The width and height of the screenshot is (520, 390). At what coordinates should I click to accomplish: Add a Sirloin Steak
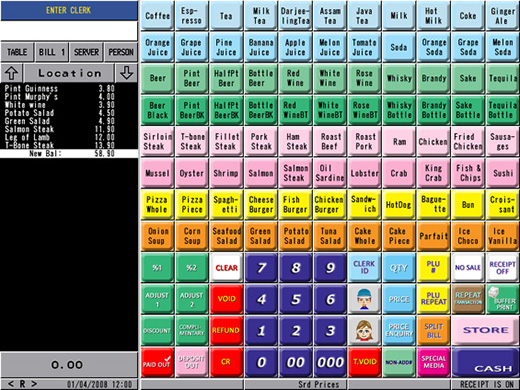click(157, 141)
